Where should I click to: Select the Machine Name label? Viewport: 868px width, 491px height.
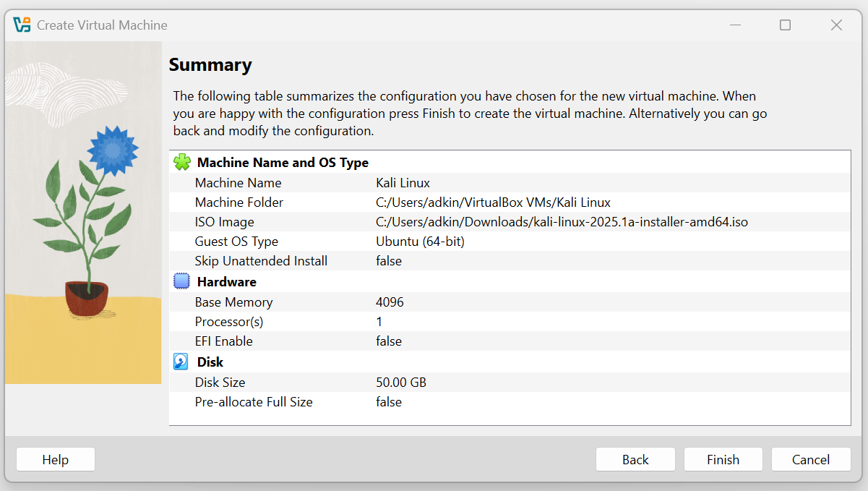(x=239, y=183)
